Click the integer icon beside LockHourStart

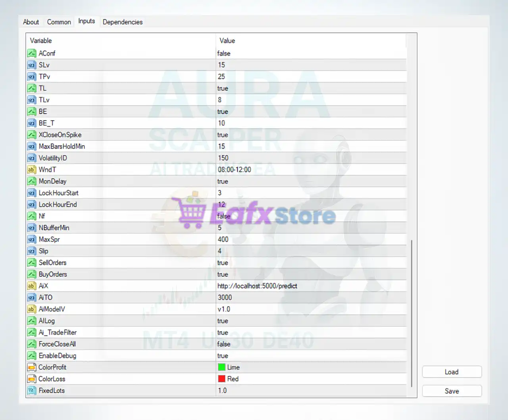point(32,193)
